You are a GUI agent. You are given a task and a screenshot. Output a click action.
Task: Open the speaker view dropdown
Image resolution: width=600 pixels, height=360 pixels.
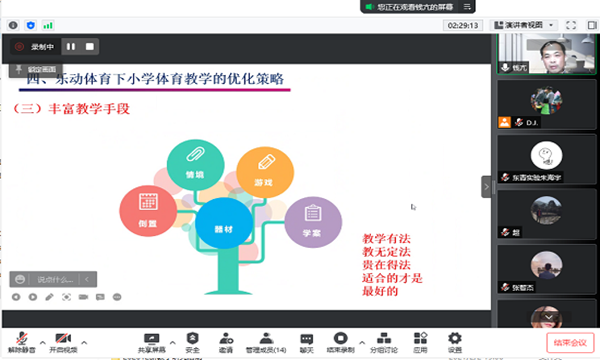(524, 25)
